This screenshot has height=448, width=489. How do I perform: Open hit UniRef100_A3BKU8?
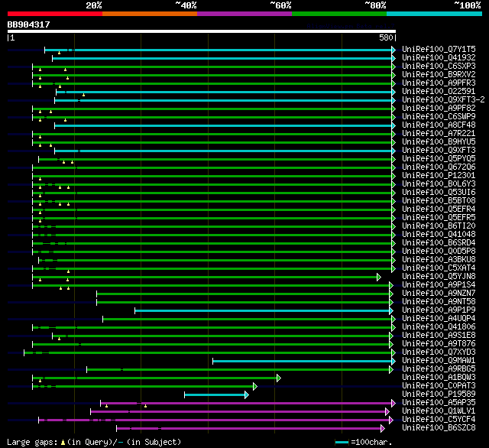pyautogui.click(x=439, y=260)
